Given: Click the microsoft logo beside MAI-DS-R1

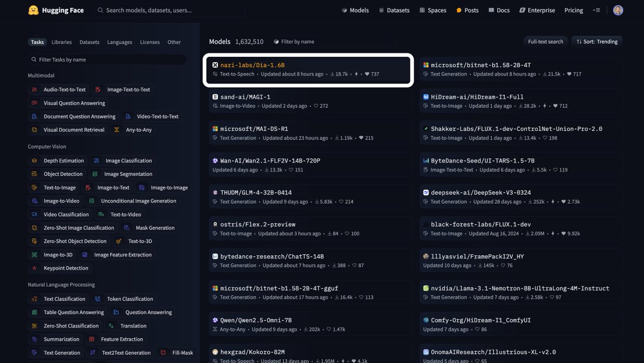Looking at the screenshot, I should 215,129.
